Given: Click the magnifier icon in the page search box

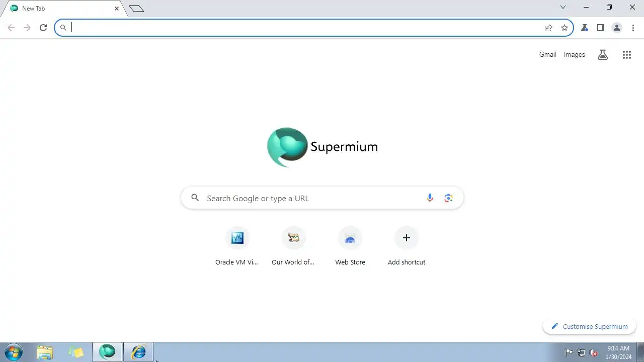Looking at the screenshot, I should [195, 198].
